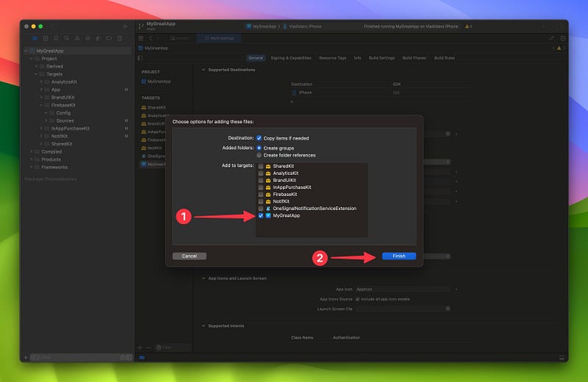Check the BrandUIKit target box
The width and height of the screenshot is (588, 382).
pyautogui.click(x=261, y=180)
